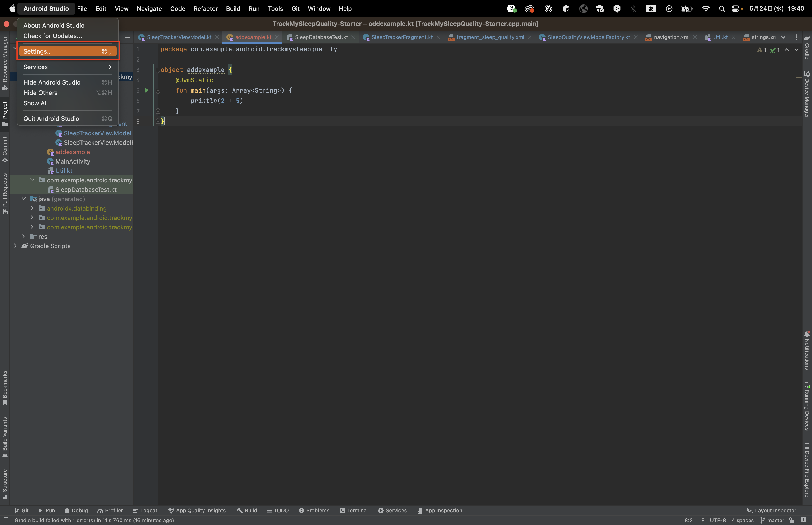Open the fragment_sleep_quality.xml tab
Viewport: 812px width, 525px height.
[490, 37]
